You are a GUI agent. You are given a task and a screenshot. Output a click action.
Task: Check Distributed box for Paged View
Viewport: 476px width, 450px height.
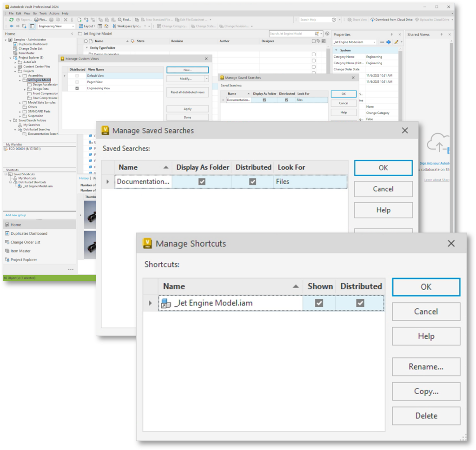[77, 82]
